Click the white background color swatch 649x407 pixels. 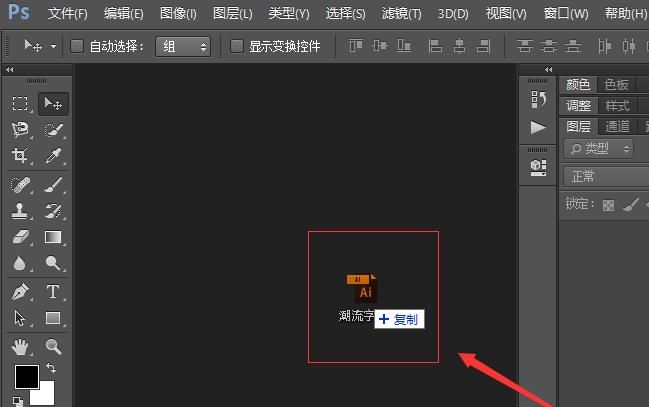pyautogui.click(x=46, y=397)
